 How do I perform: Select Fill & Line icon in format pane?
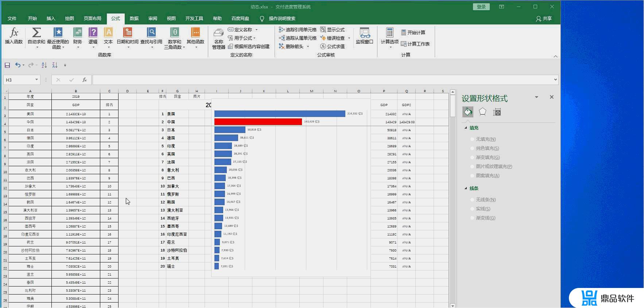(468, 112)
